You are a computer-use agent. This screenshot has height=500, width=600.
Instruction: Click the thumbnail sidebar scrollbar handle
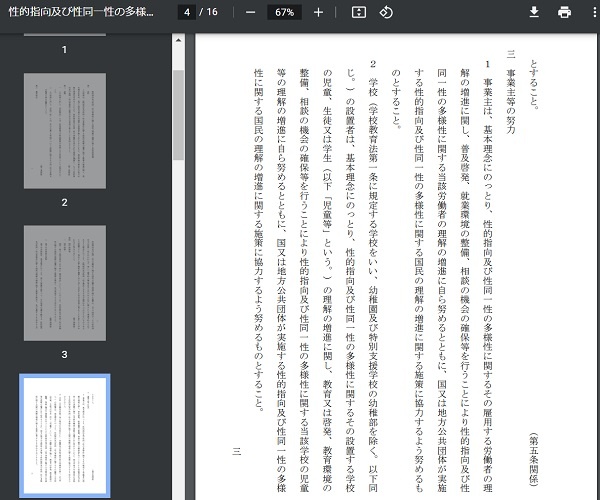click(178, 115)
